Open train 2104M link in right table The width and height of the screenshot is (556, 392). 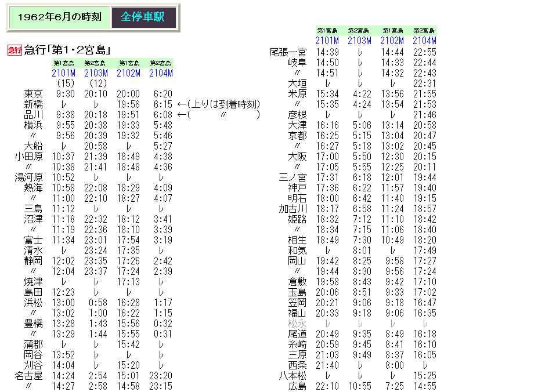(424, 41)
